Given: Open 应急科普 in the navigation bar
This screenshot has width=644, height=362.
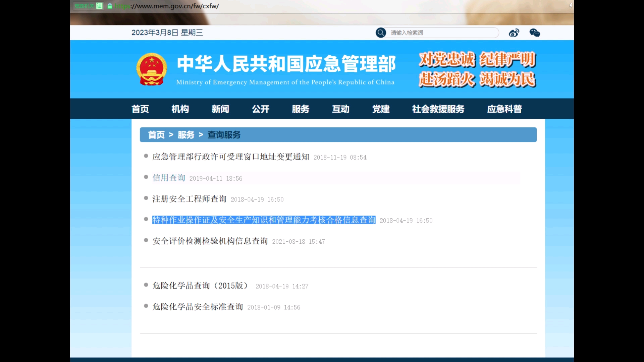Looking at the screenshot, I should pyautogui.click(x=504, y=109).
